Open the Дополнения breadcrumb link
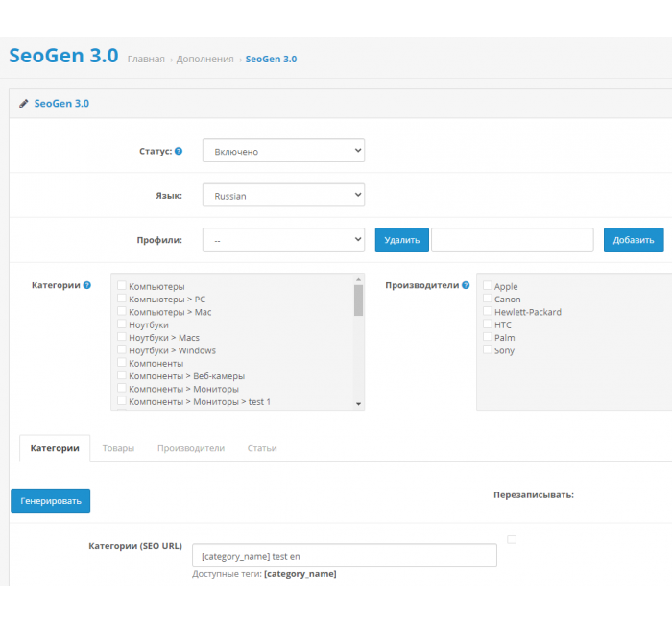672x624 pixels. 204,60
